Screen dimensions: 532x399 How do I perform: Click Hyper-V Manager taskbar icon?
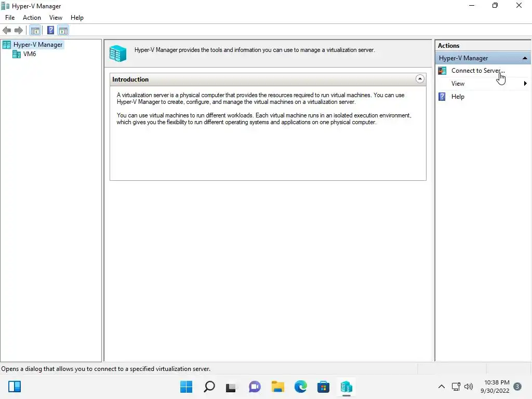point(347,387)
